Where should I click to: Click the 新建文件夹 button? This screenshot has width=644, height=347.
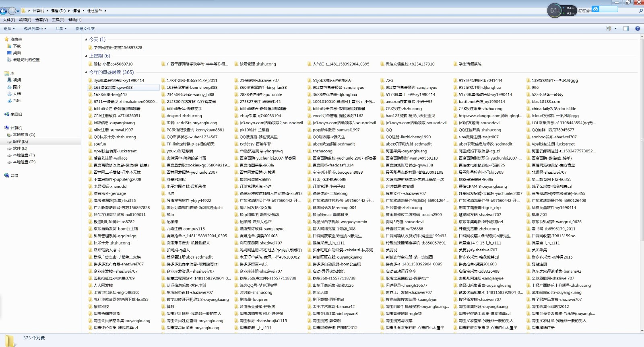pyautogui.click(x=85, y=29)
